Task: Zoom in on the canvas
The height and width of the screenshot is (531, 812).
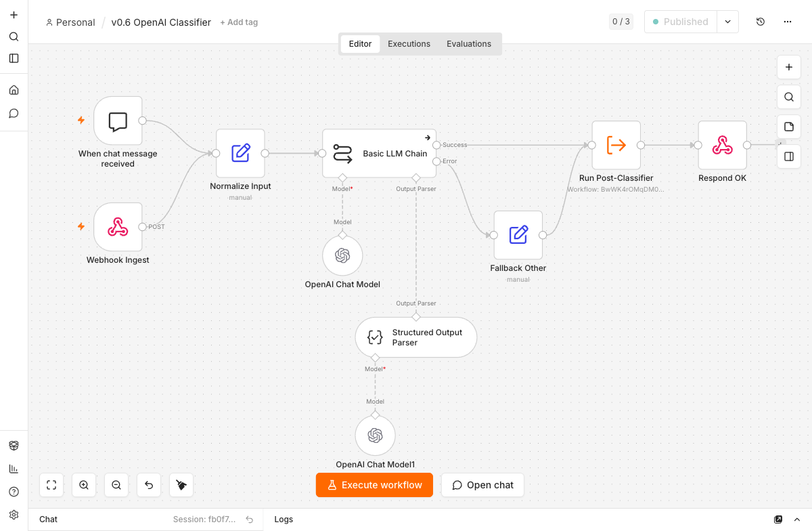Action: (84, 485)
